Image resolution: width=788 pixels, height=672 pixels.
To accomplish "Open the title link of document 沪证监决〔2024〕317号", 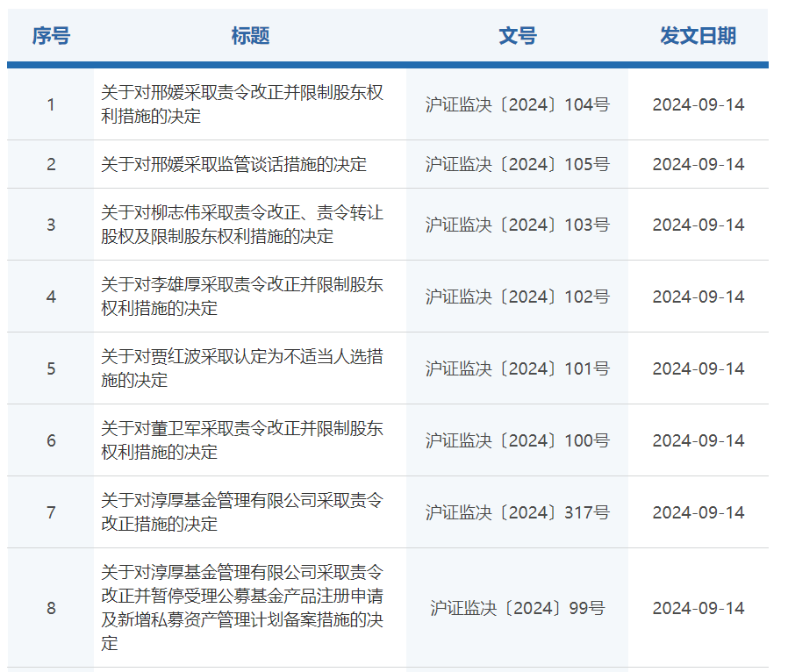I will point(241,511).
